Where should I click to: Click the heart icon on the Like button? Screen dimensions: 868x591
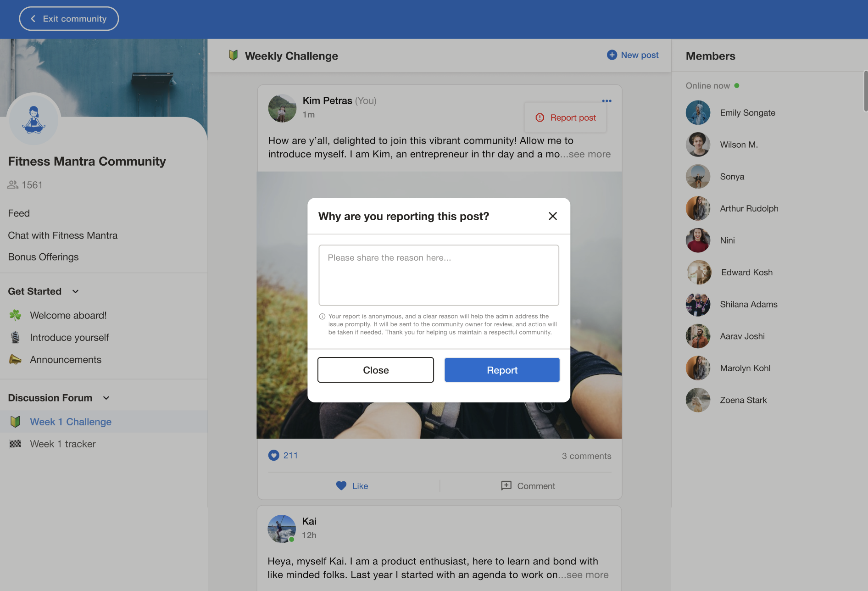pos(341,485)
